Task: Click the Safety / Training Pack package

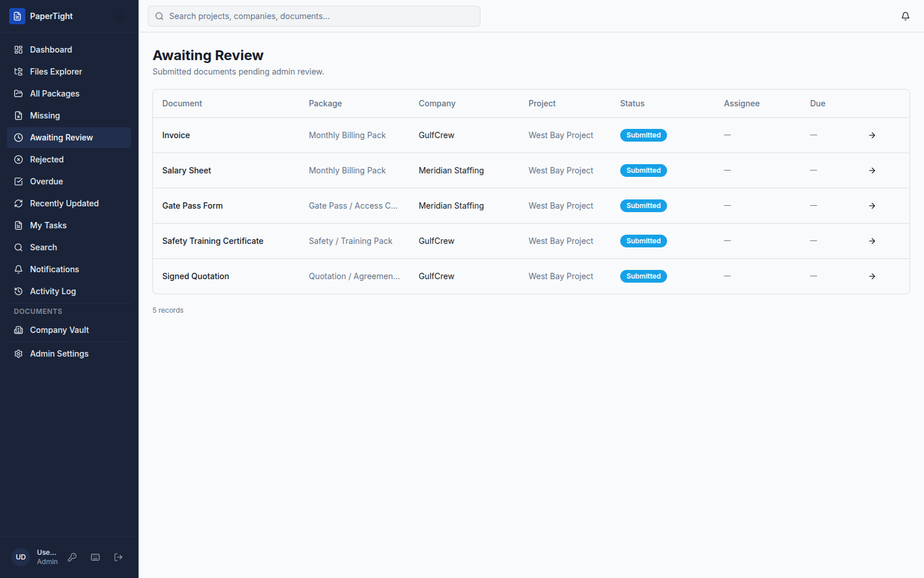Action: click(351, 241)
